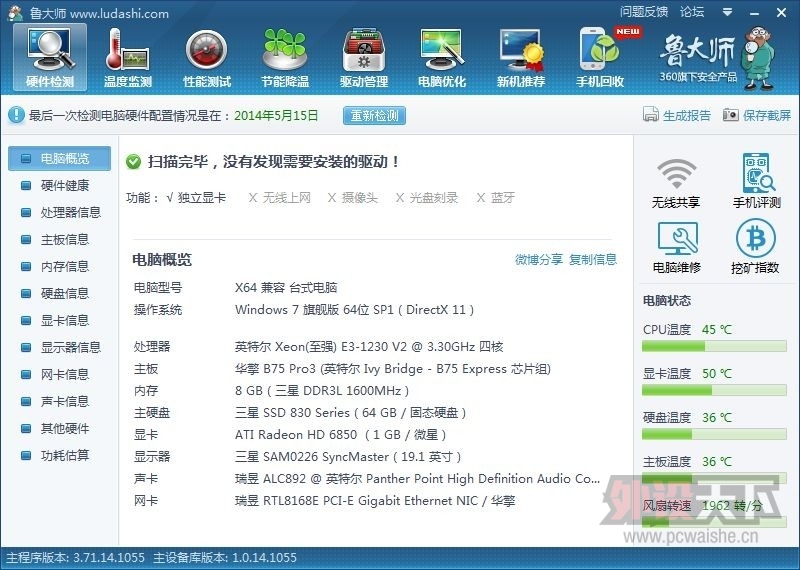Image resolution: width=800 pixels, height=570 pixels.
Task: Click the detection date 2014年5月15日
Action: tap(276, 115)
